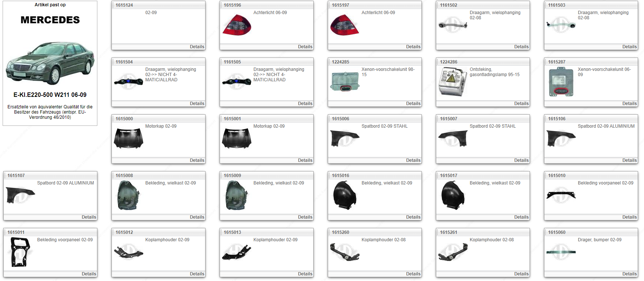The height and width of the screenshot is (281, 644).
Task: View black wheel liner image for 1615017
Action: coord(453,195)
